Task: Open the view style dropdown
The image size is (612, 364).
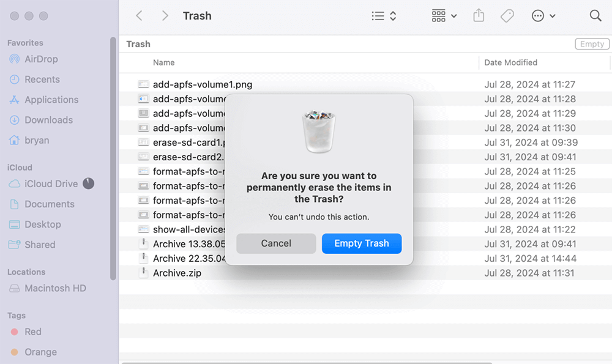Action: pyautogui.click(x=384, y=15)
